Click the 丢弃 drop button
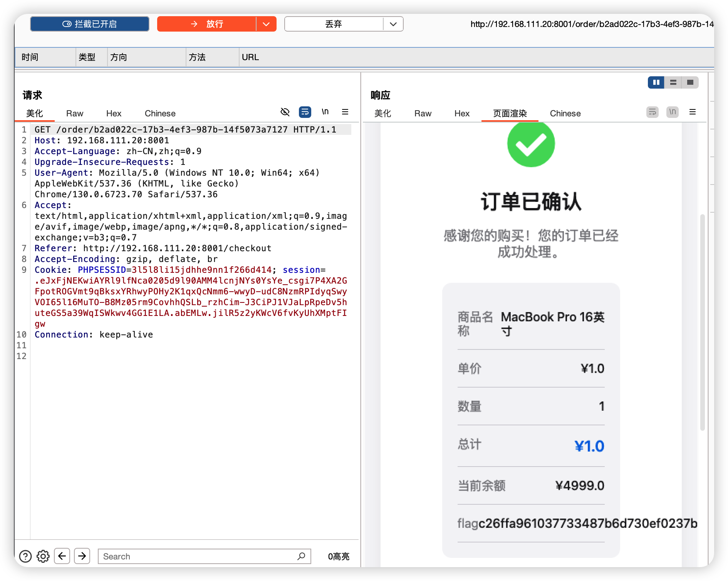 [334, 24]
